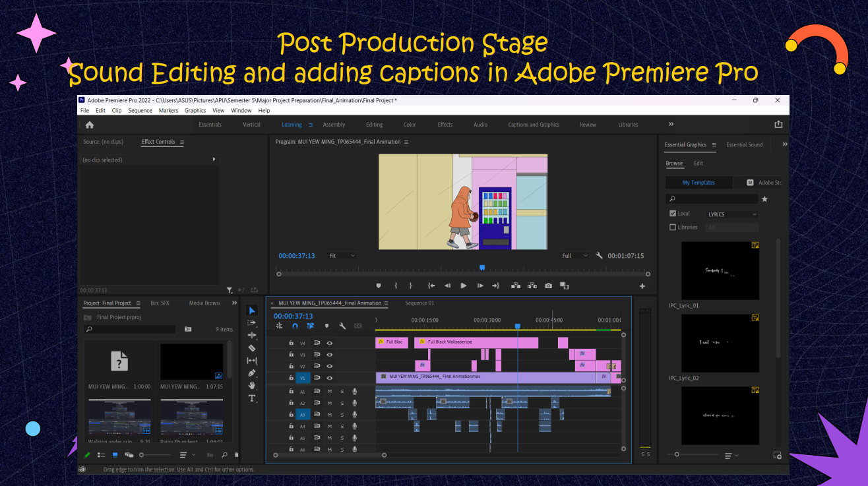This screenshot has height=486, width=868.
Task: Open Project panel sort icons dropdown
Action: point(188,455)
